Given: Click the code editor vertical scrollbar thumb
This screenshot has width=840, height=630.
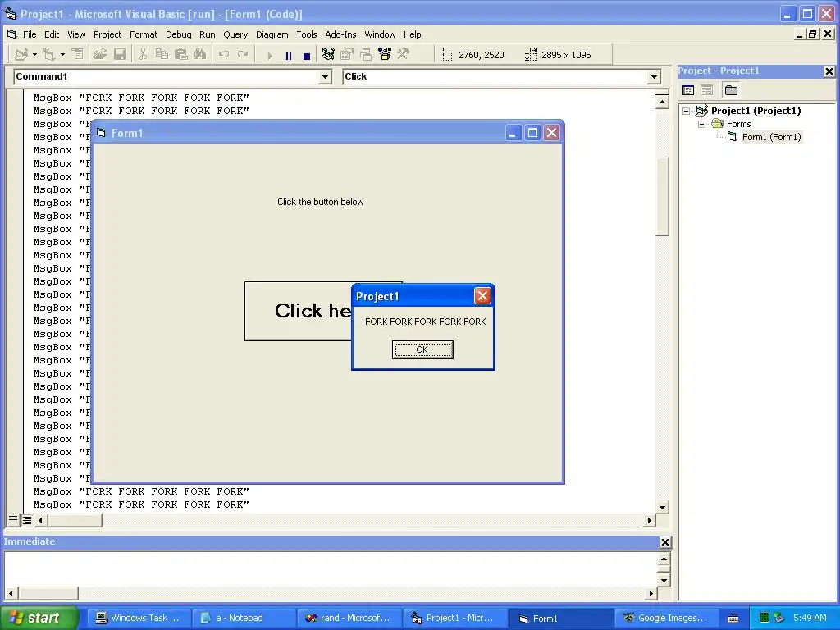Looking at the screenshot, I should pos(662,196).
